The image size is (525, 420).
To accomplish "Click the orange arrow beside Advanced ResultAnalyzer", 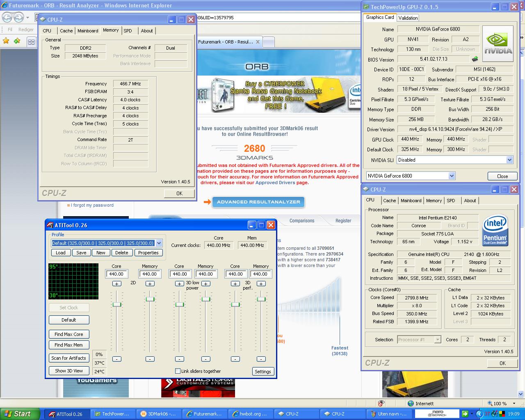I will click(207, 202).
